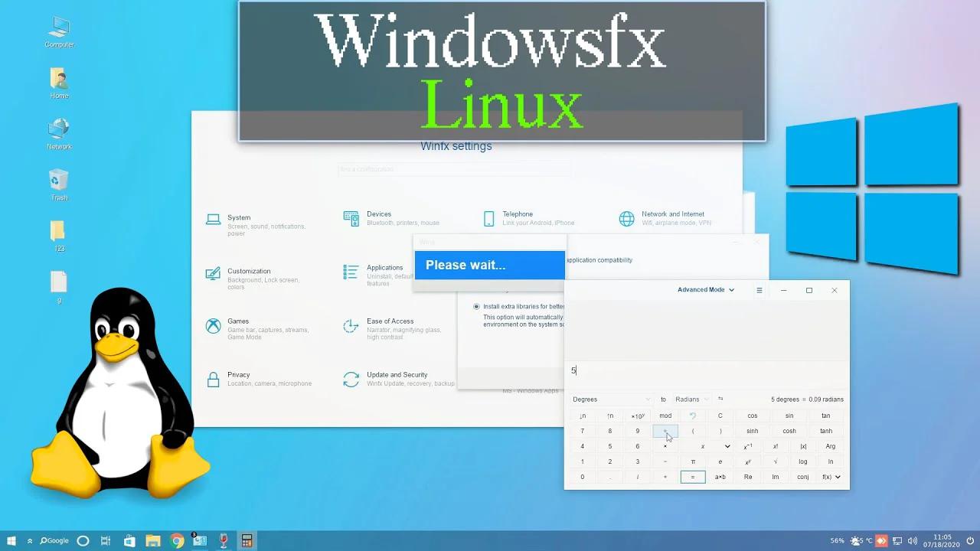Click the swap conversion arrows in the calculator

tap(721, 399)
